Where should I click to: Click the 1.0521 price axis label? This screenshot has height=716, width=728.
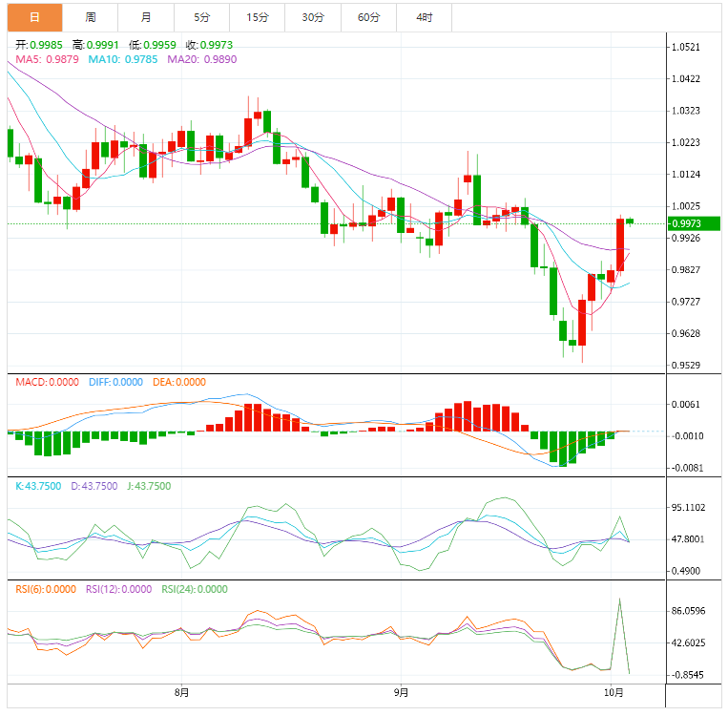(x=686, y=47)
